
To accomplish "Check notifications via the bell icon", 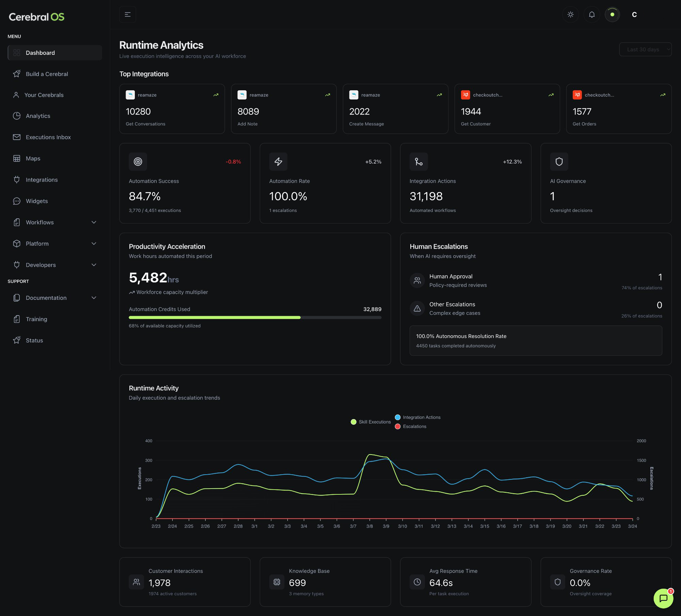I will (591, 14).
